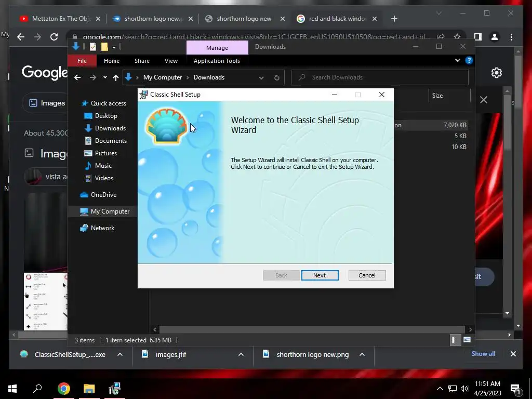The width and height of the screenshot is (532, 399).
Task: Click Downloads in the address breadcrumb
Action: [x=209, y=77]
